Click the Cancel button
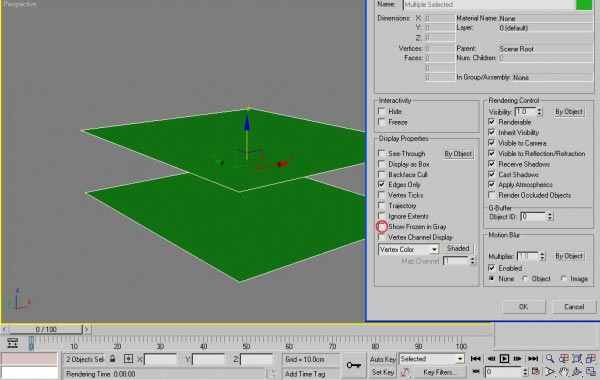This screenshot has height=380, width=600. point(574,307)
